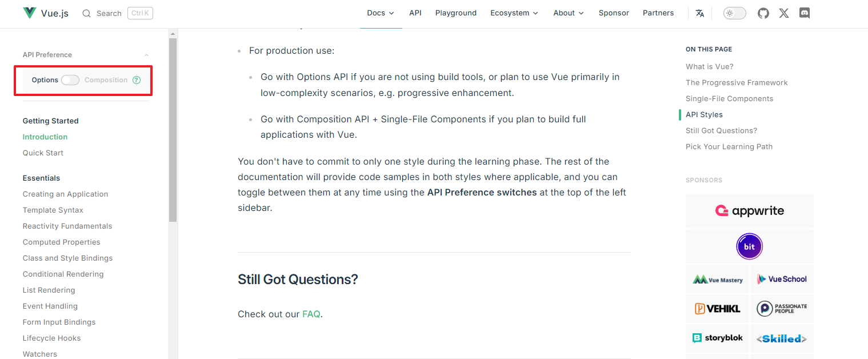Viewport: 868px width, 359px height.
Task: Toggle the dark mode appearance switch
Action: (x=734, y=13)
